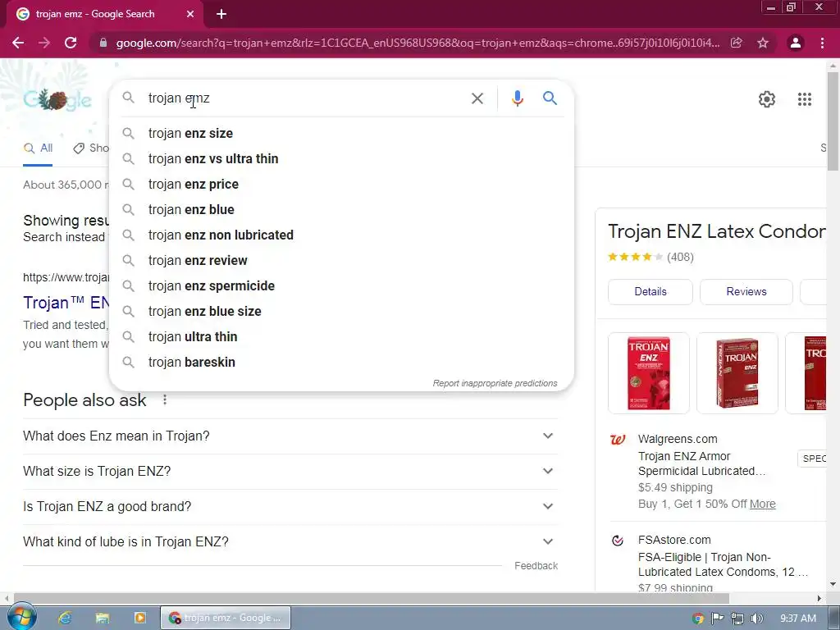This screenshot has width=840, height=630.
Task: Click the horizontal scrollbar thumb
Action: tap(371, 598)
